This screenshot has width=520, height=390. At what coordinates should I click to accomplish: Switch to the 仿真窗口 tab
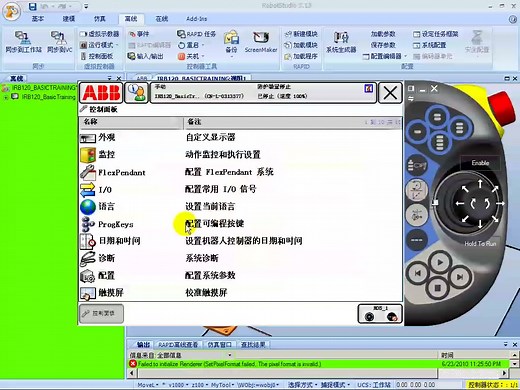point(219,345)
